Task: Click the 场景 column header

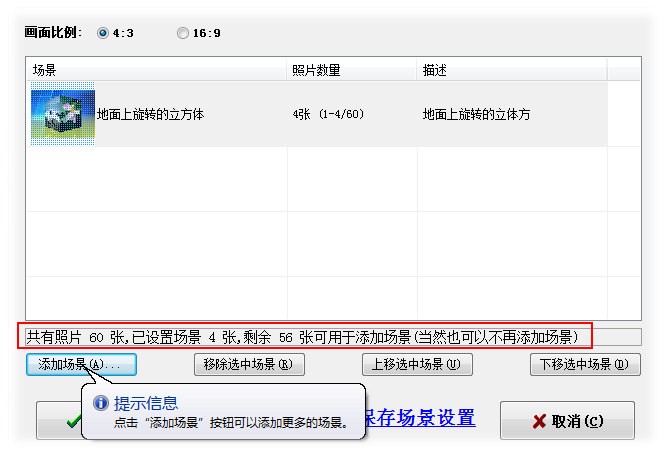Action: [x=157, y=70]
